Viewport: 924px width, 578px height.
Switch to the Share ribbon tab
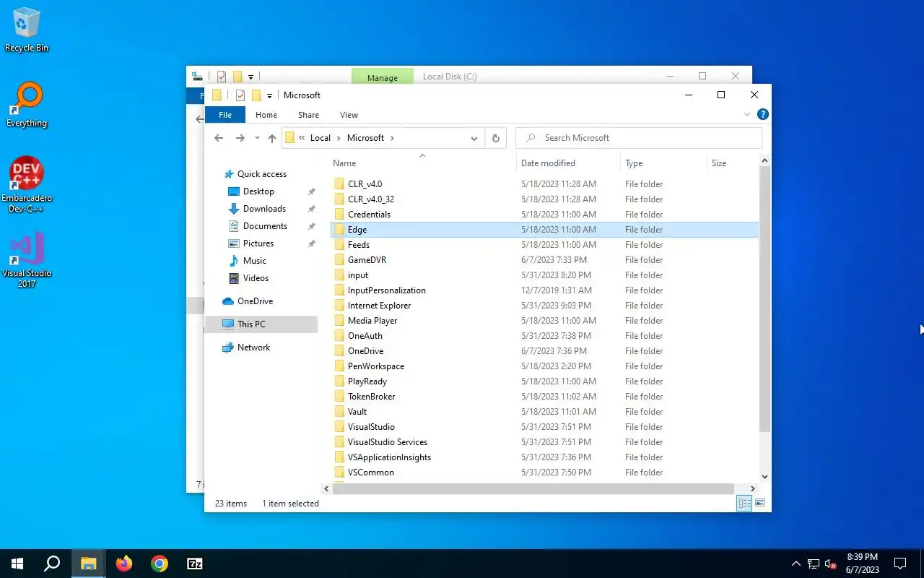[308, 115]
